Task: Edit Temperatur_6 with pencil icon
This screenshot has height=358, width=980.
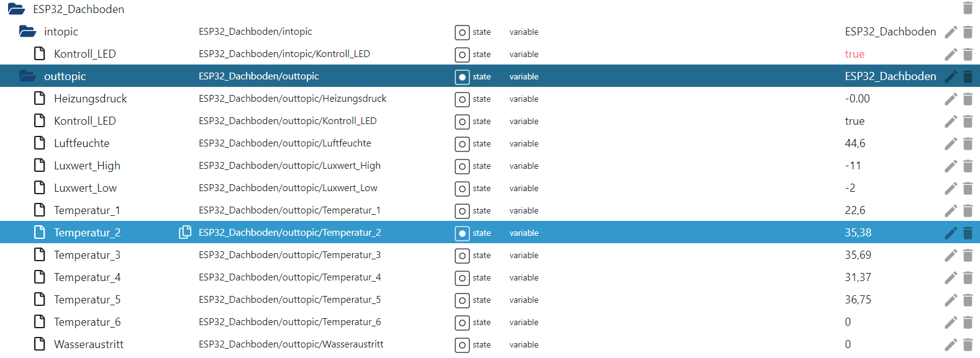Action: 950,322
